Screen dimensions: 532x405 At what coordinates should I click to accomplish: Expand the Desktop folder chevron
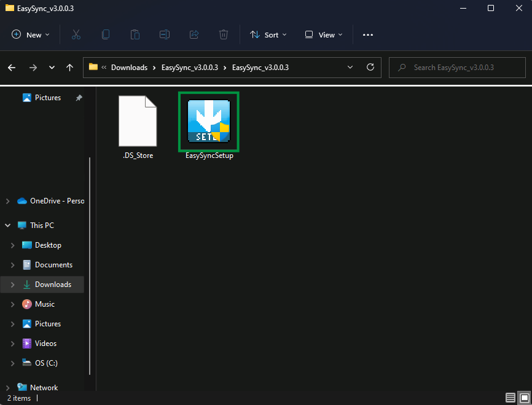[x=12, y=245]
